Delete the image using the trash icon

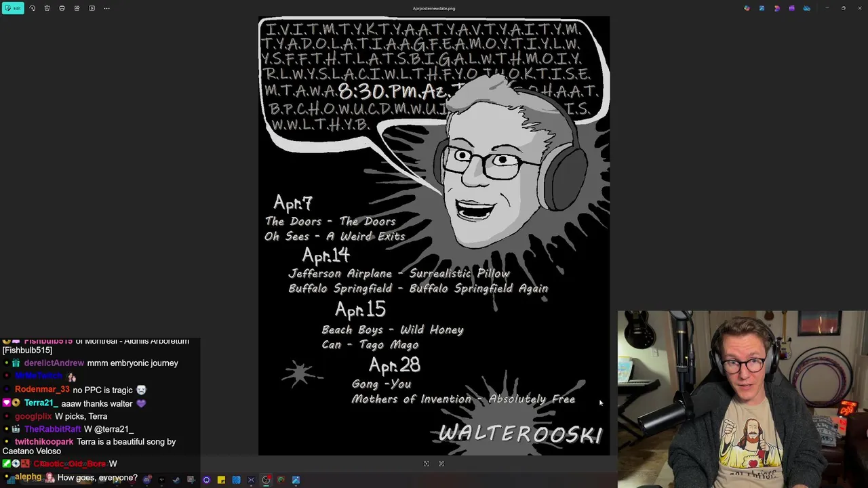coord(47,8)
